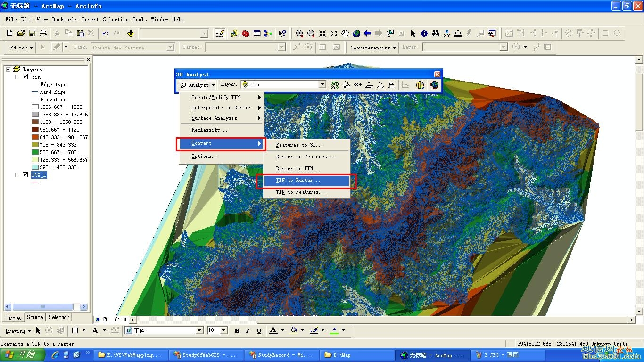
Task: Open the Selection menu in the menu bar
Action: 116,20
